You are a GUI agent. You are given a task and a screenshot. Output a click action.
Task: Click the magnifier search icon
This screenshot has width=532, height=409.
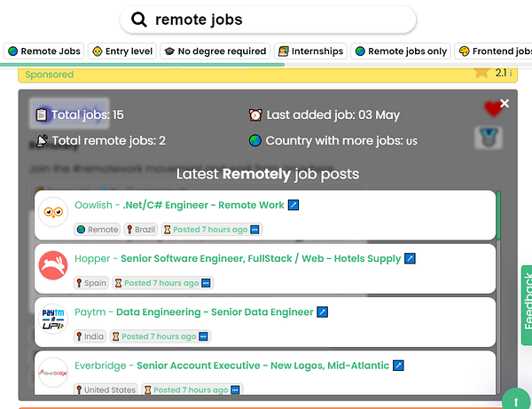139,20
